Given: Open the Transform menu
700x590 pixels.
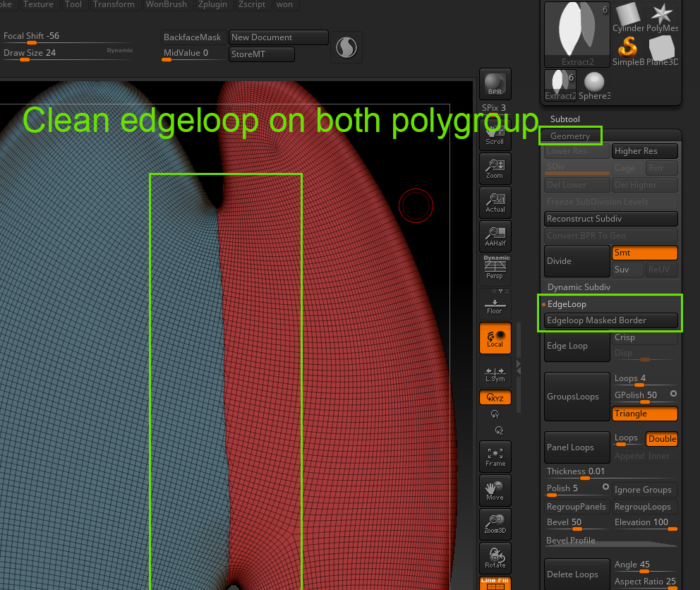Looking at the screenshot, I should pos(115,4).
